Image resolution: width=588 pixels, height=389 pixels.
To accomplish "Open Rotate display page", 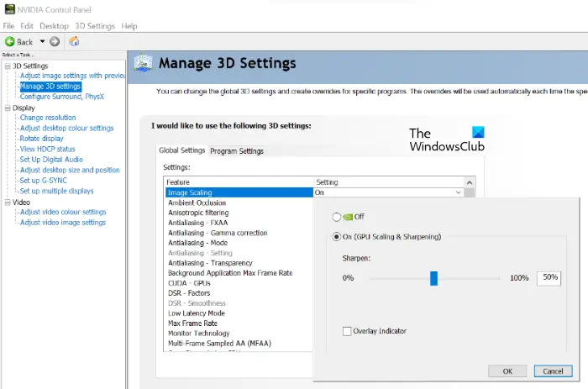I will [42, 139].
